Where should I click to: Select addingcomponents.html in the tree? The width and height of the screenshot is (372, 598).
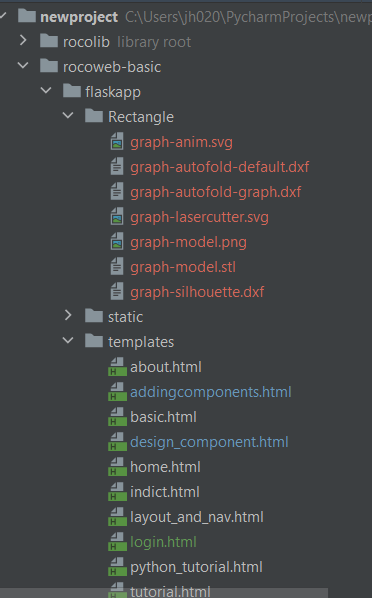point(211,392)
